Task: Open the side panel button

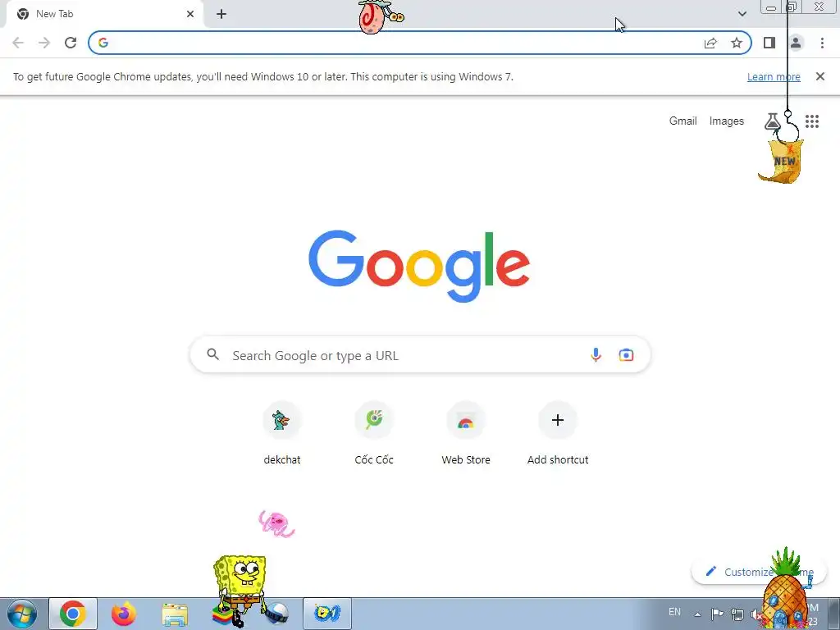Action: coord(769,43)
